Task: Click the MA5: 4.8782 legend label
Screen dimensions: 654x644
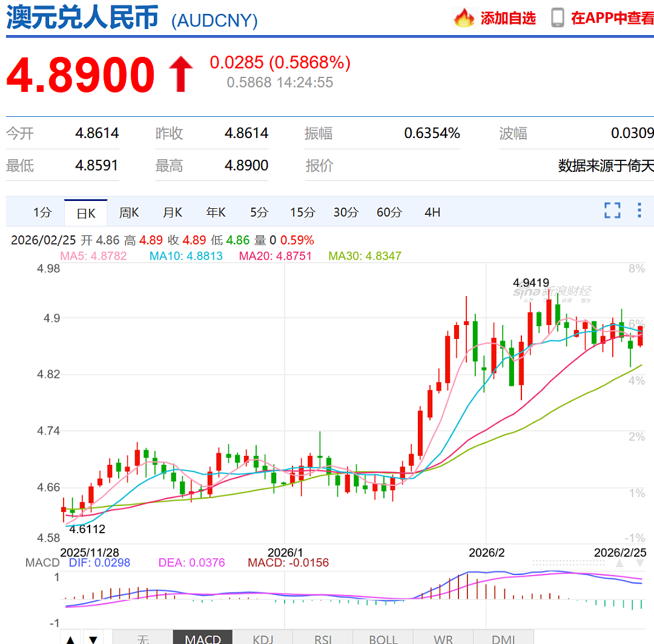Action: (x=93, y=256)
